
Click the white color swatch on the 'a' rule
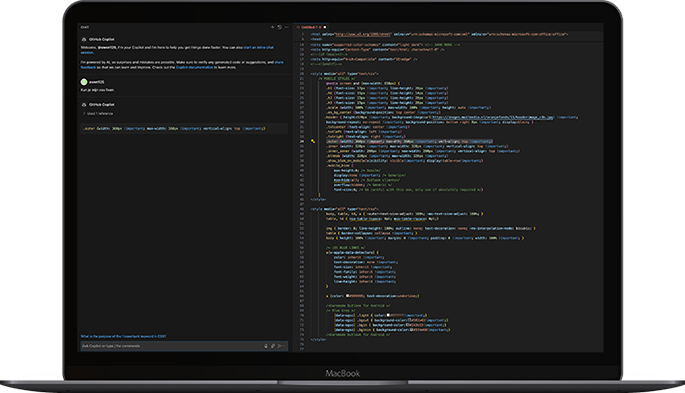point(348,296)
